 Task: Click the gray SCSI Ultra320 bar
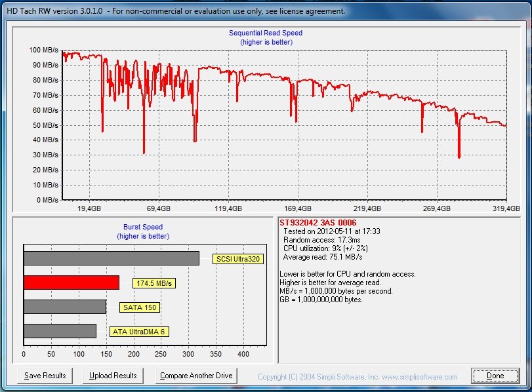point(112,258)
